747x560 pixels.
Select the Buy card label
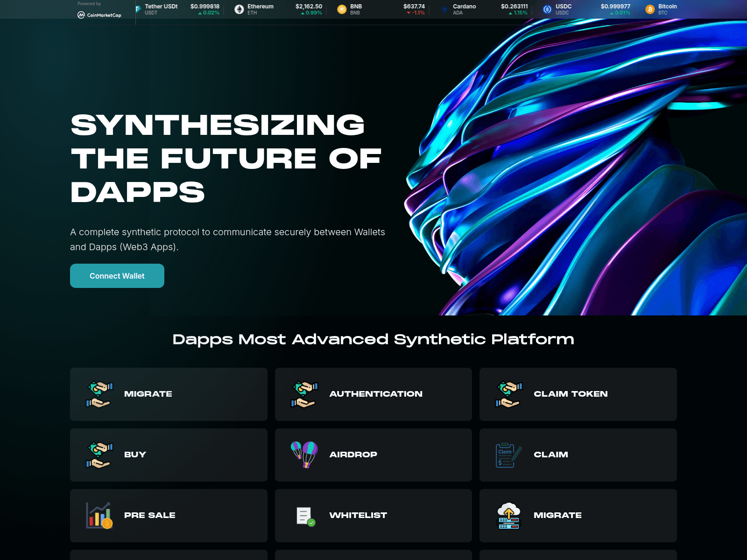click(x=135, y=455)
